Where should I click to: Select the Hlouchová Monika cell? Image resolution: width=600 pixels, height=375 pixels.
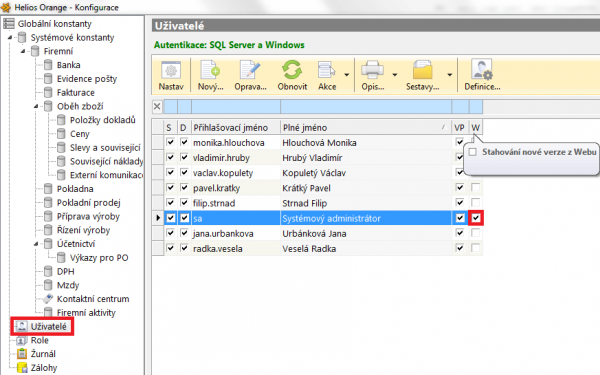[366, 142]
